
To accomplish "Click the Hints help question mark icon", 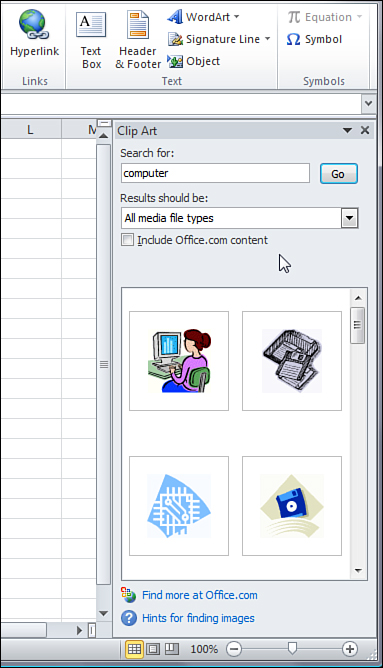I will 129,618.
